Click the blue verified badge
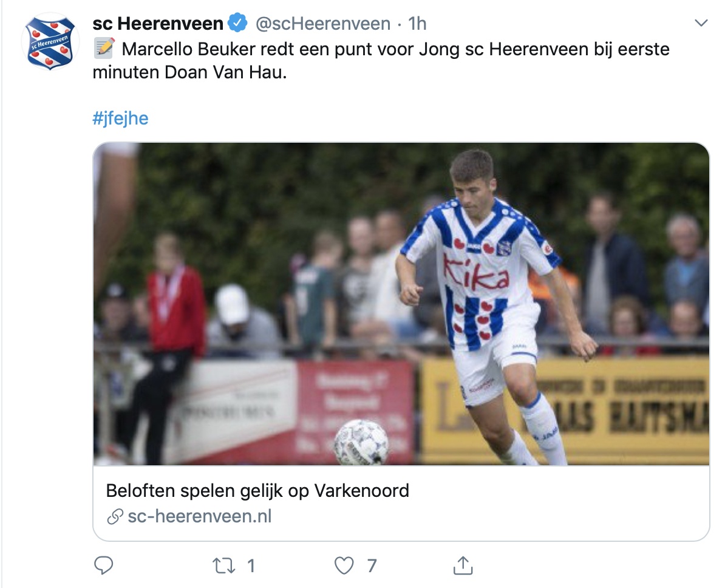 pyautogui.click(x=237, y=24)
